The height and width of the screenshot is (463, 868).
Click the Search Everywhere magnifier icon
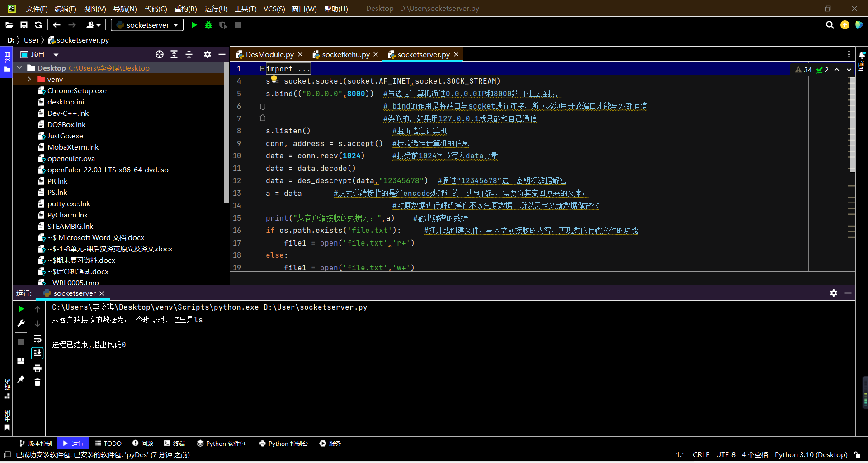[x=830, y=25]
